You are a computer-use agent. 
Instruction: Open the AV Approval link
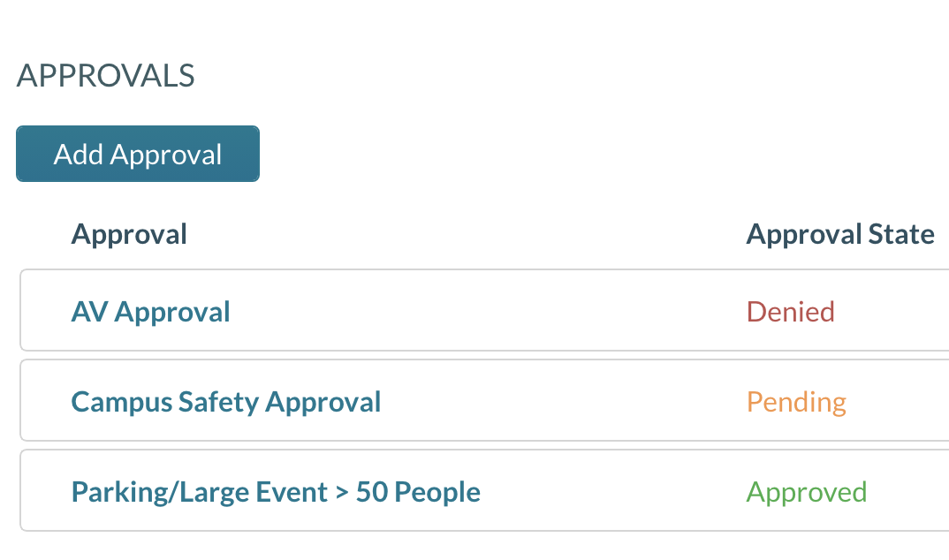click(x=150, y=312)
